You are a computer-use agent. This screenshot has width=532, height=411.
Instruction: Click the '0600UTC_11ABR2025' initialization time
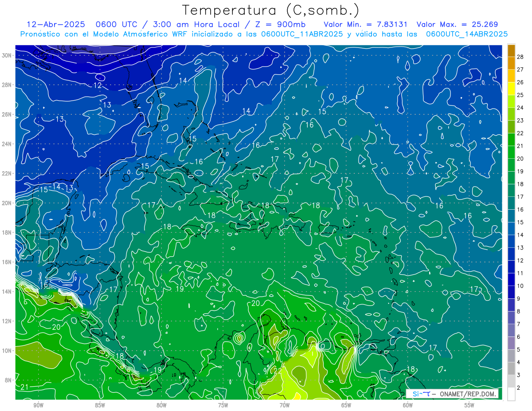302,34
